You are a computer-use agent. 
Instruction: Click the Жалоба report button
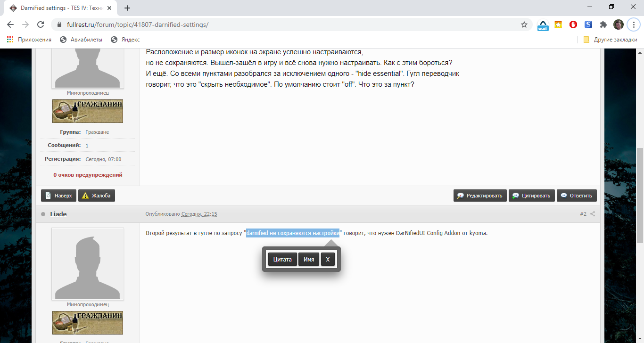point(97,196)
